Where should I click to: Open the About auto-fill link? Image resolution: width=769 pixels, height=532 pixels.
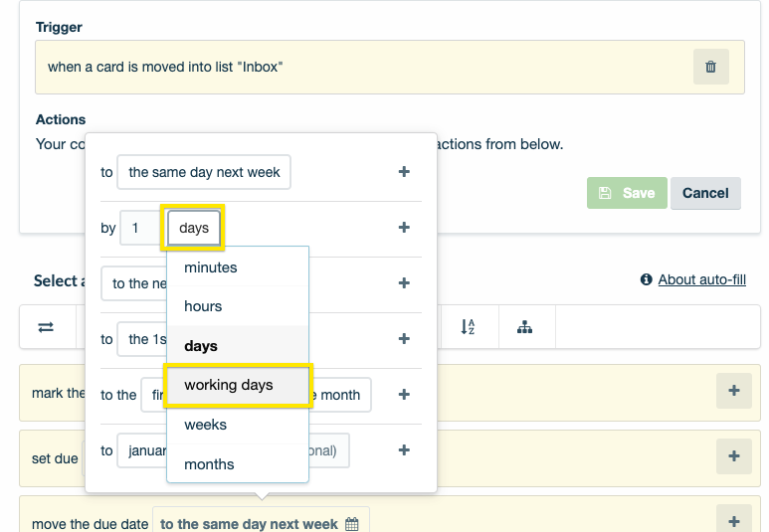click(701, 279)
